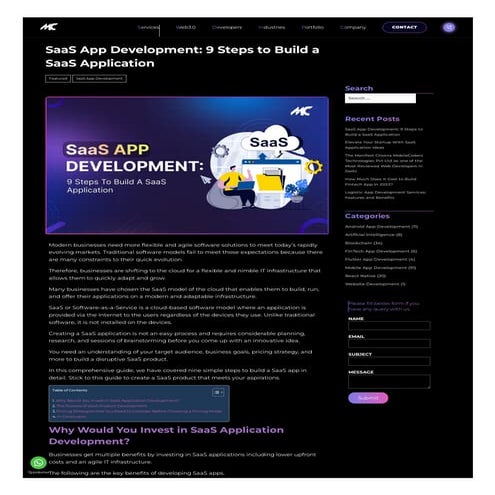Viewport: 495px width, 495px height.
Task: Open the Industries menu item
Action: [272, 27]
